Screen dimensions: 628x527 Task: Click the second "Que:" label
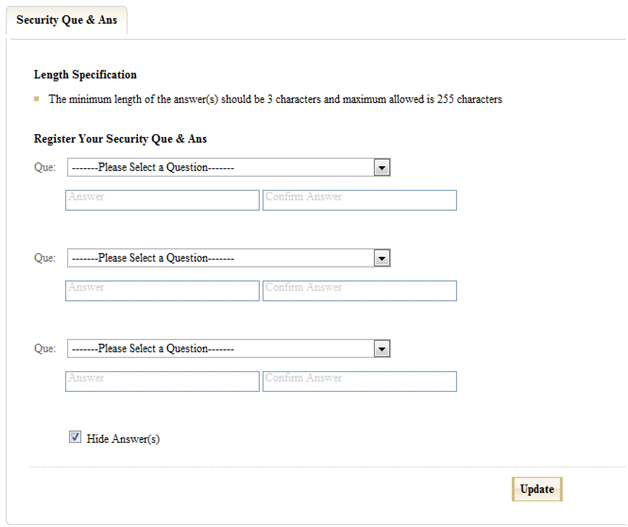pos(45,258)
